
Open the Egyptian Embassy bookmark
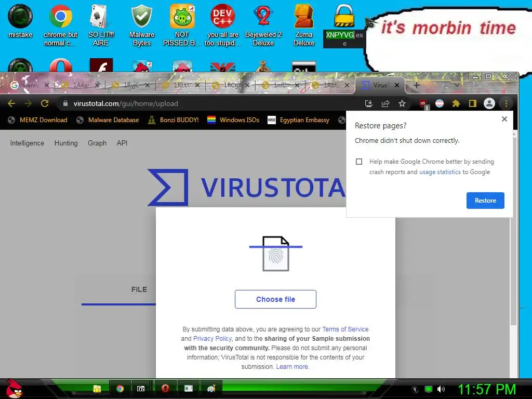coord(299,120)
